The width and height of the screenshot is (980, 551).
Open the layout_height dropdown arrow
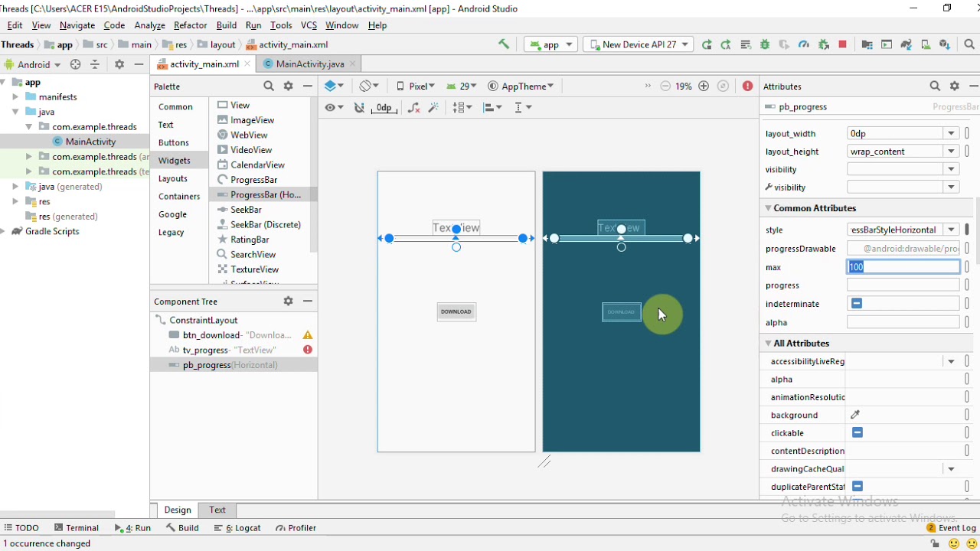(x=951, y=152)
